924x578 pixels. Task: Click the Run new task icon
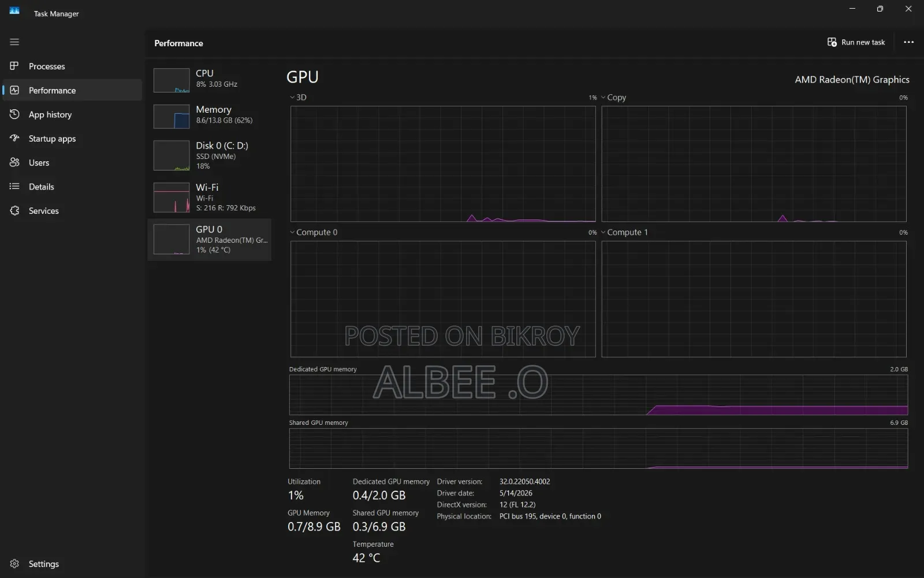click(832, 42)
